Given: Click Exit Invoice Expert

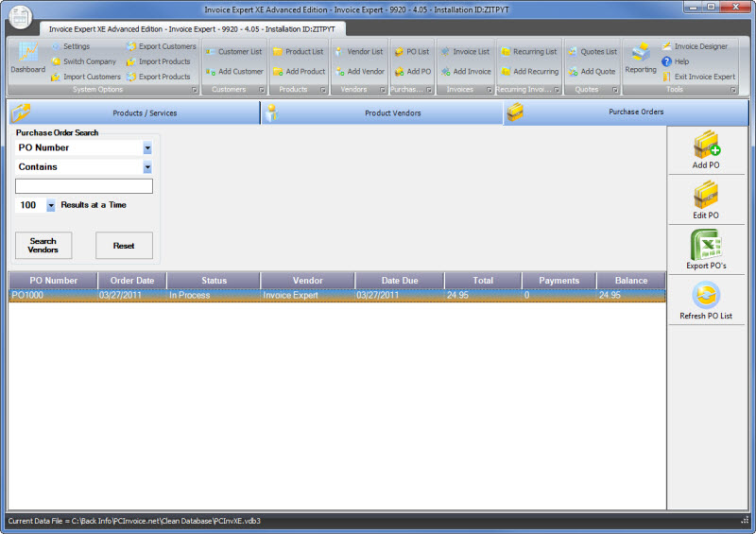Looking at the screenshot, I should click(698, 77).
